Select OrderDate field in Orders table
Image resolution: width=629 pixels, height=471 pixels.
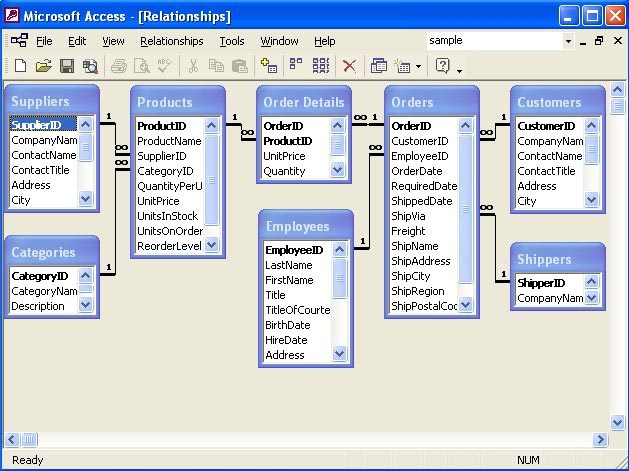(424, 171)
